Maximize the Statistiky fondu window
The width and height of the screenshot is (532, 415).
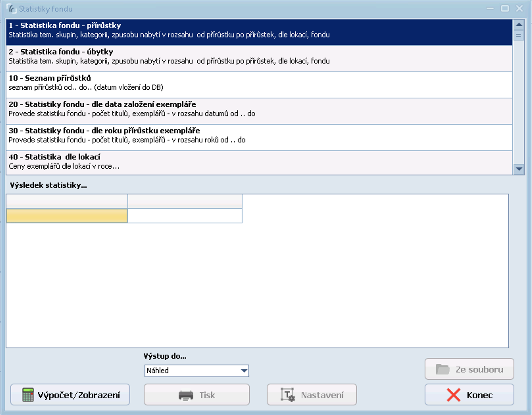point(505,9)
